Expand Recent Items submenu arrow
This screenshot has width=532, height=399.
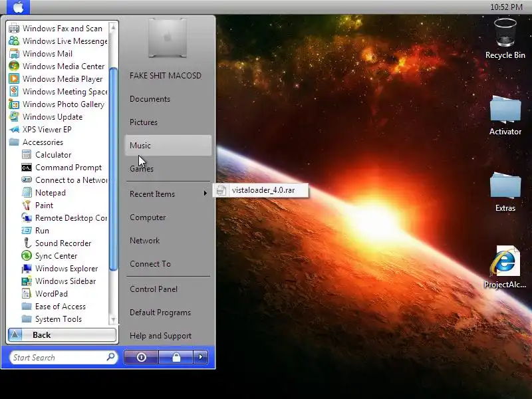[x=205, y=194]
